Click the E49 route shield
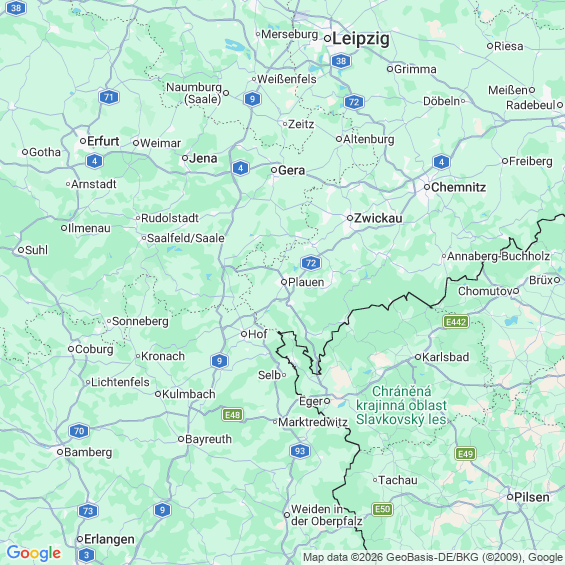565x565 pixels. click(466, 453)
